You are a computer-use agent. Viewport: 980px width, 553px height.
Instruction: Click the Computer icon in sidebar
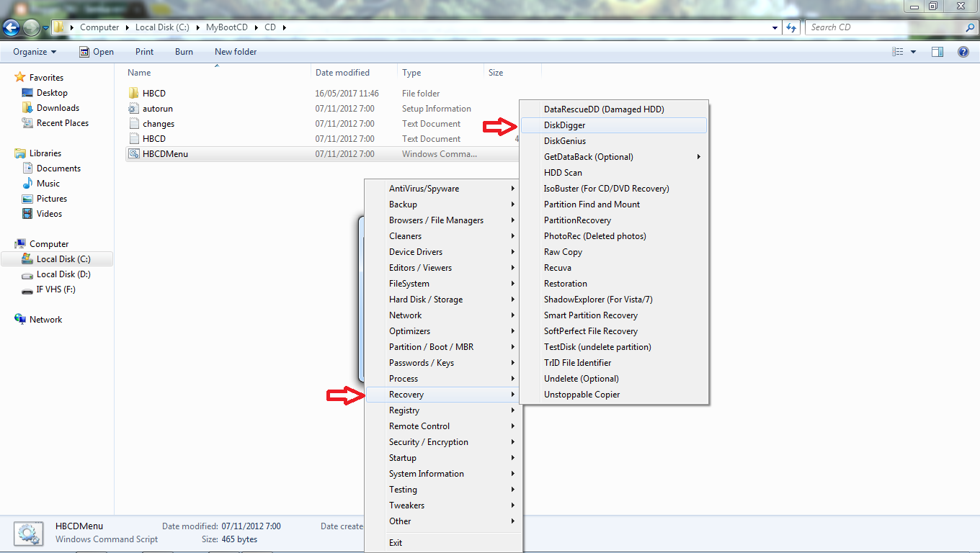pyautogui.click(x=20, y=243)
